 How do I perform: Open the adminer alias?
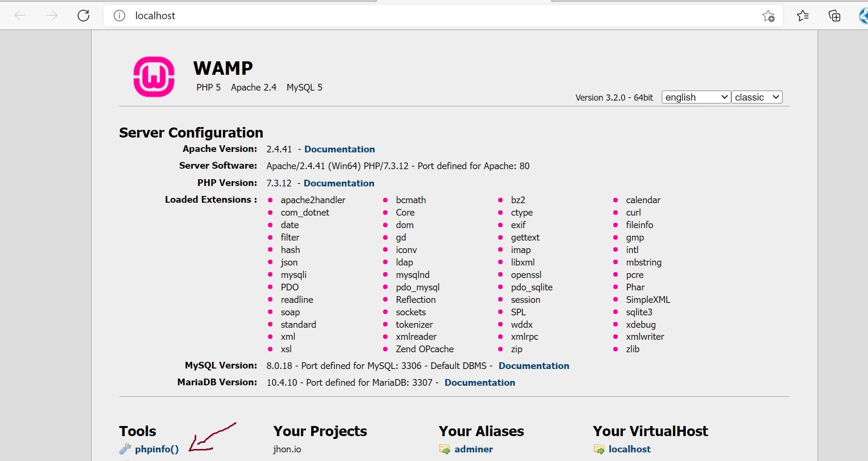[473, 449]
